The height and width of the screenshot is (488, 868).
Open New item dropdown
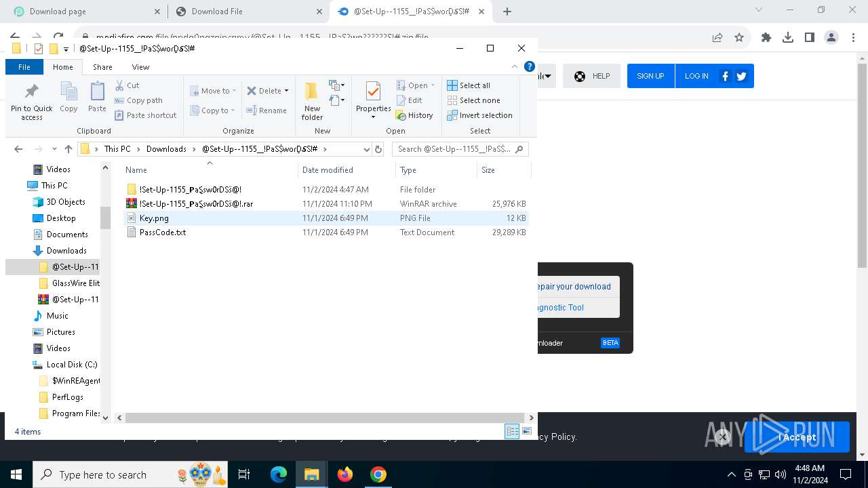point(336,85)
